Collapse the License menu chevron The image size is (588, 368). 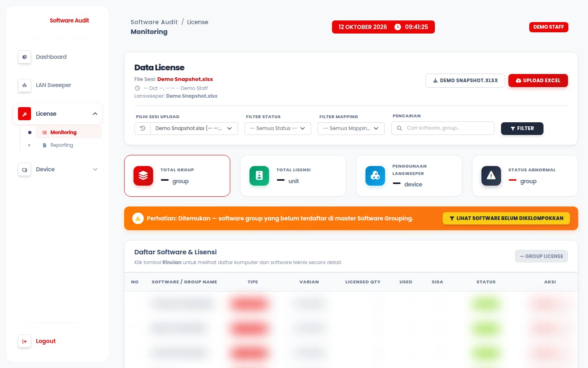95,114
